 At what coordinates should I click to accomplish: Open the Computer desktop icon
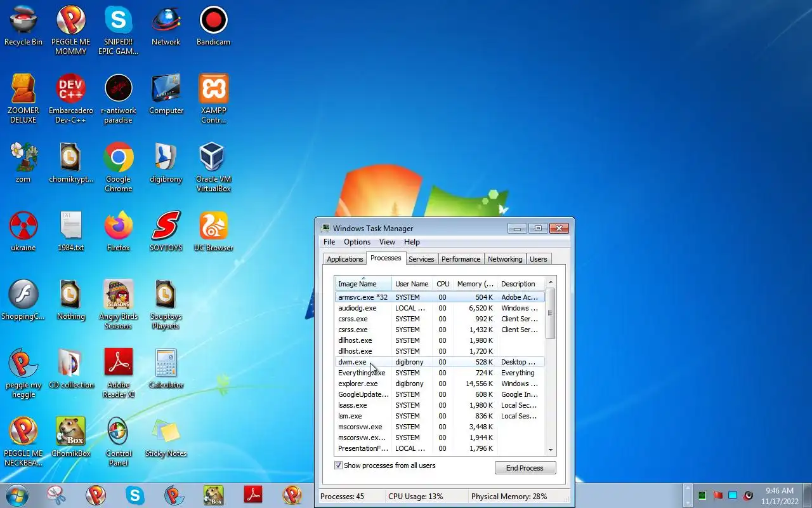pos(166,95)
